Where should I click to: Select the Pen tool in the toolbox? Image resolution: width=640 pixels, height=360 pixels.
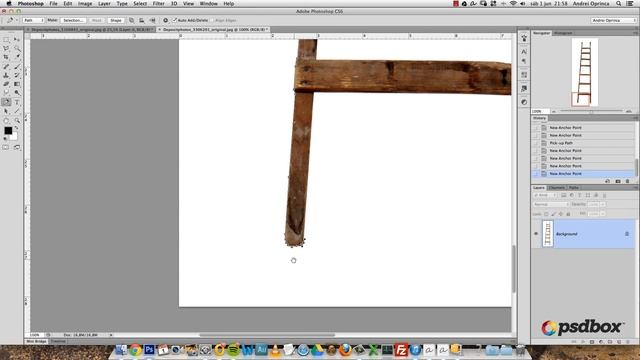point(6,102)
